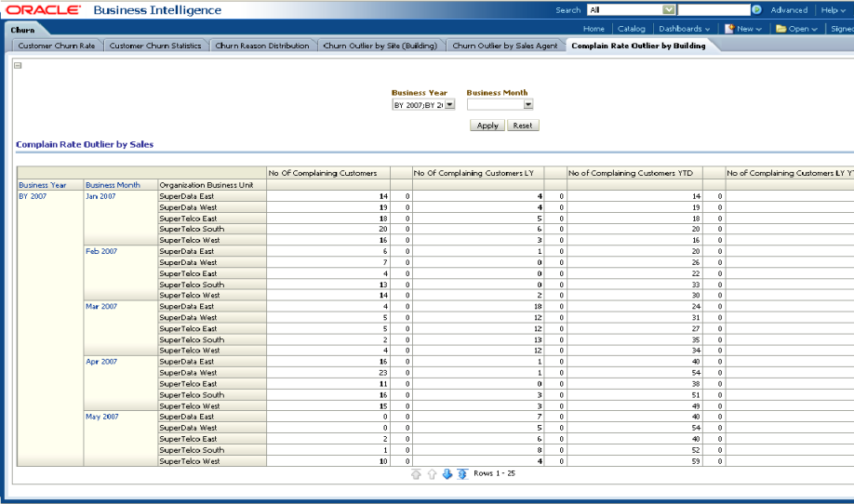Open the Business Month dropdown

pyautogui.click(x=527, y=104)
